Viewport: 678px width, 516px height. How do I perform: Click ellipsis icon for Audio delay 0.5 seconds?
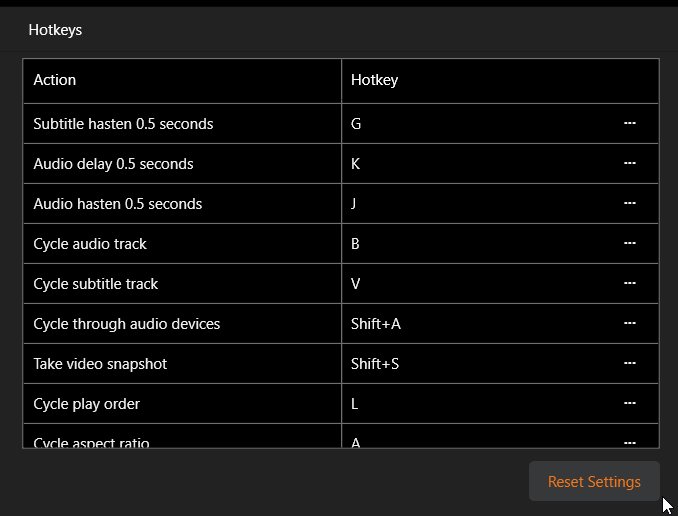pos(630,164)
